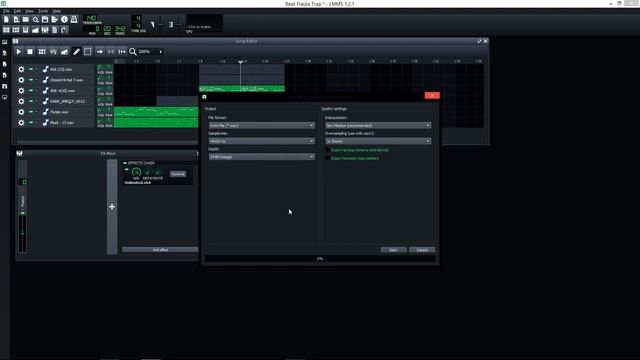Click Controls button in effects chain
640x360 pixels.
coord(178,174)
